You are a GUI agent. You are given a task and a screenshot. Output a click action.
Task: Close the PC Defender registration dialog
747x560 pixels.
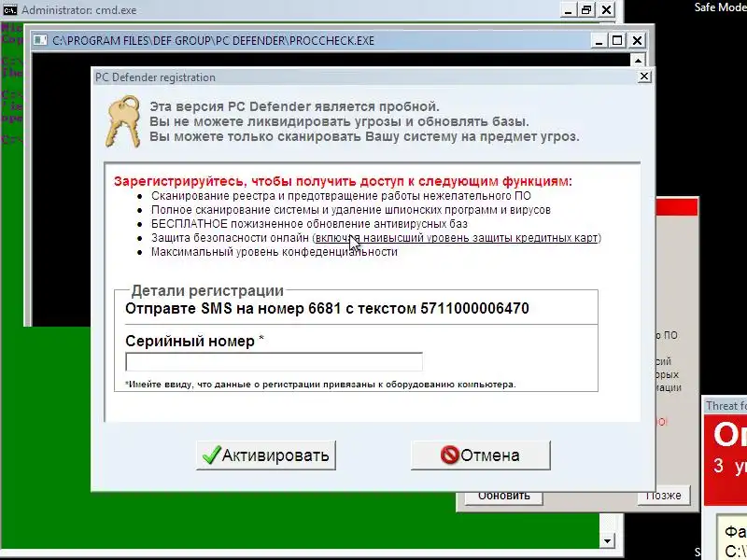tap(644, 77)
